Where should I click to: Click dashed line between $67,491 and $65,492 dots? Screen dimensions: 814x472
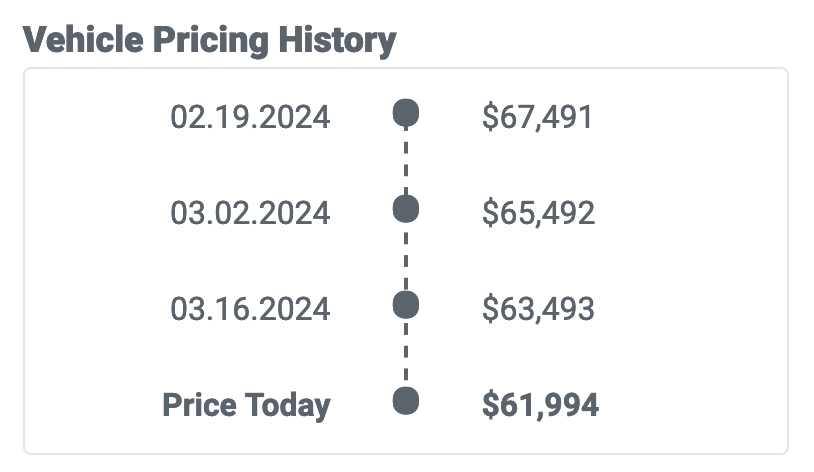[405, 161]
